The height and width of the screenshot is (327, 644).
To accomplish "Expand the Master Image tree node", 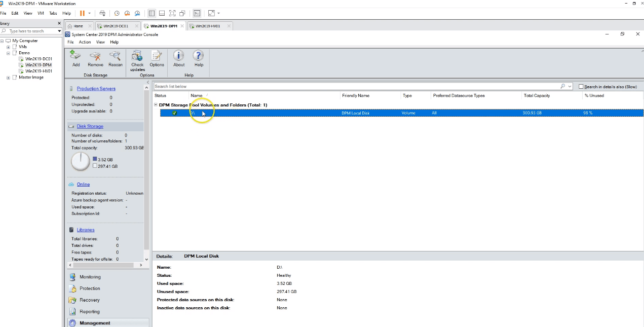I will [8, 78].
